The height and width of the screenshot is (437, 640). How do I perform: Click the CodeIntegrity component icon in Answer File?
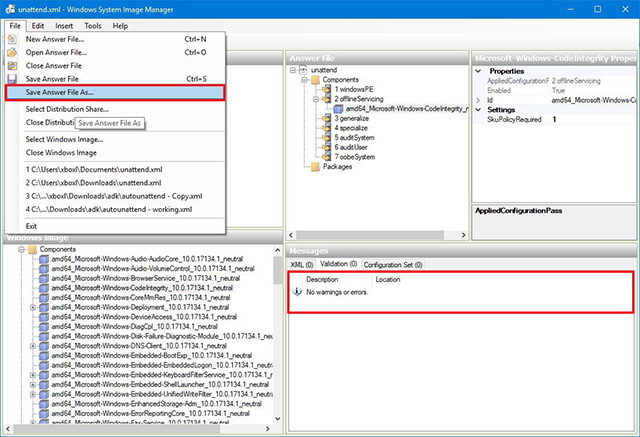click(338, 109)
